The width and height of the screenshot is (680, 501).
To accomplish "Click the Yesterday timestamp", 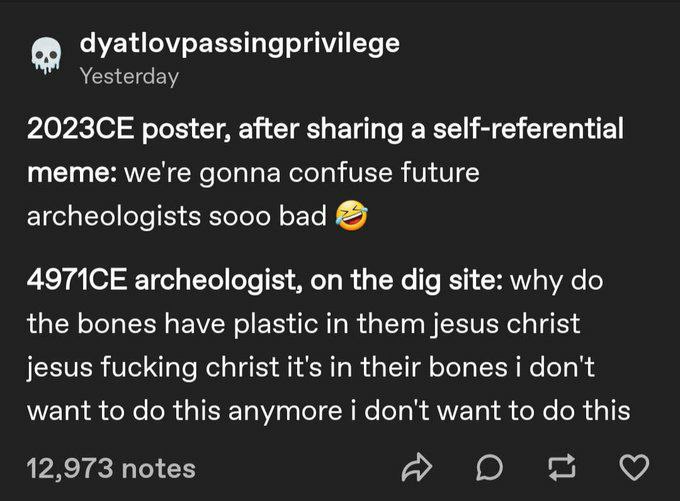I will pos(128,76).
